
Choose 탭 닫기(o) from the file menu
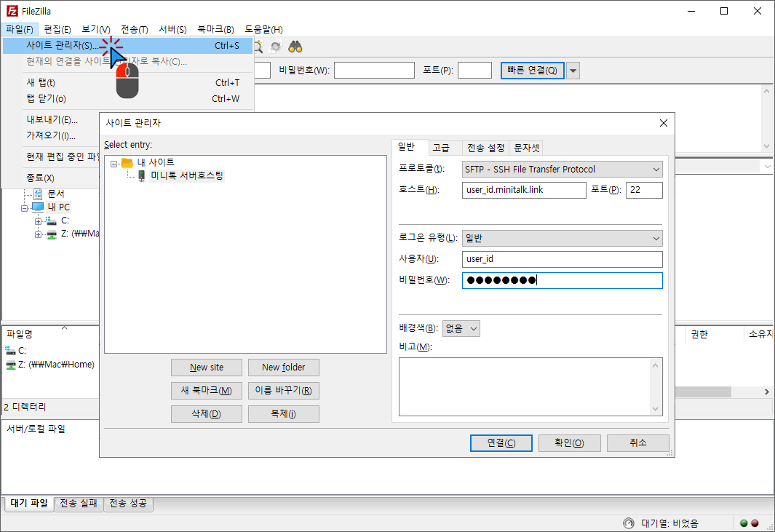click(127, 99)
